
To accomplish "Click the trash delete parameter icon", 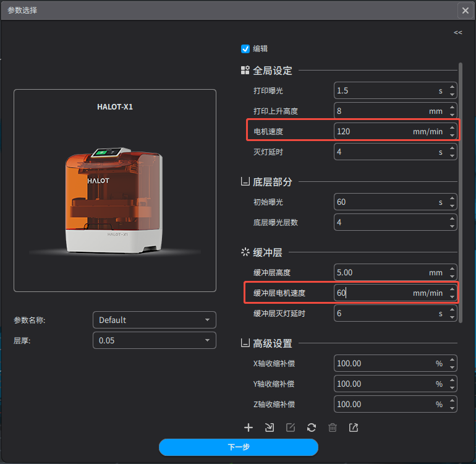I will point(333,427).
